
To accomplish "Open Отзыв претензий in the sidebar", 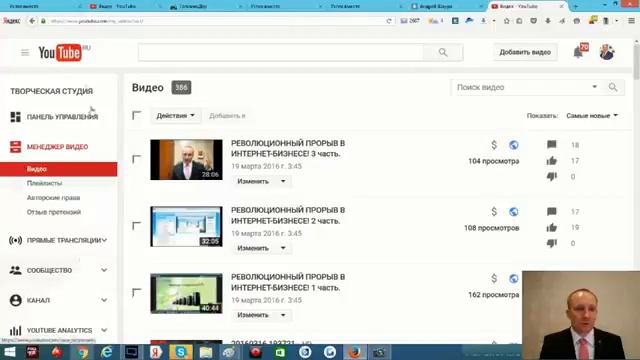I will [x=54, y=212].
